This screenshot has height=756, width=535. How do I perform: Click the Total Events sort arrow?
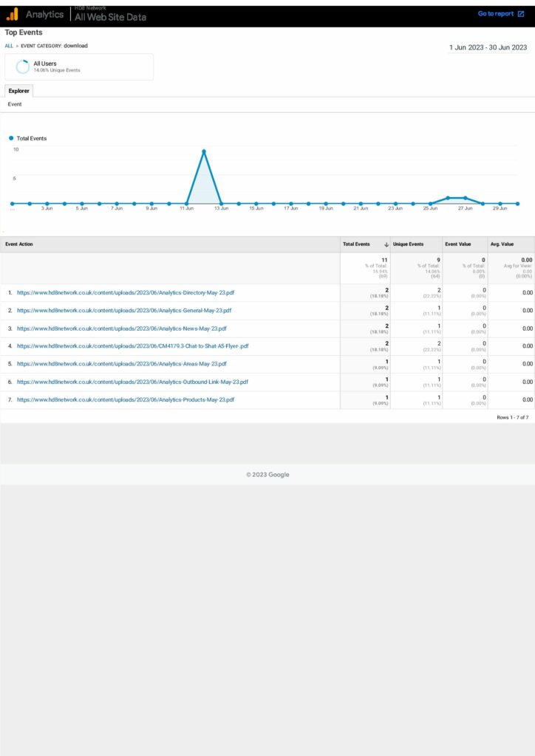(x=386, y=244)
